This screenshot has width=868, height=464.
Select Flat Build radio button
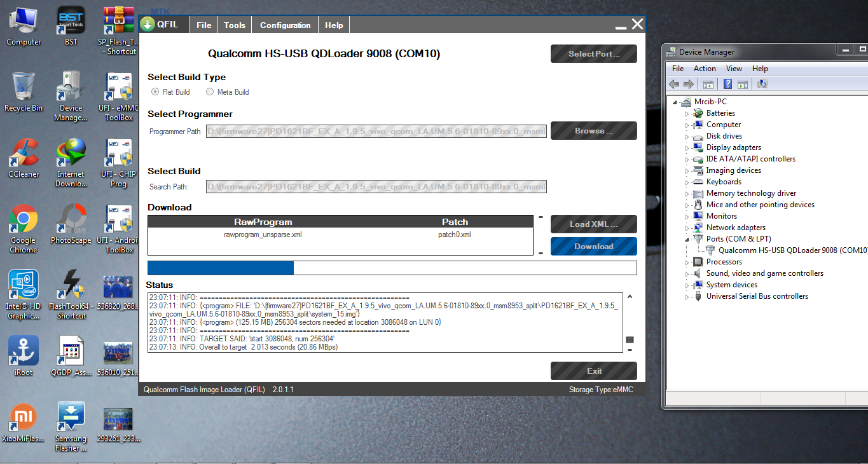pos(155,92)
